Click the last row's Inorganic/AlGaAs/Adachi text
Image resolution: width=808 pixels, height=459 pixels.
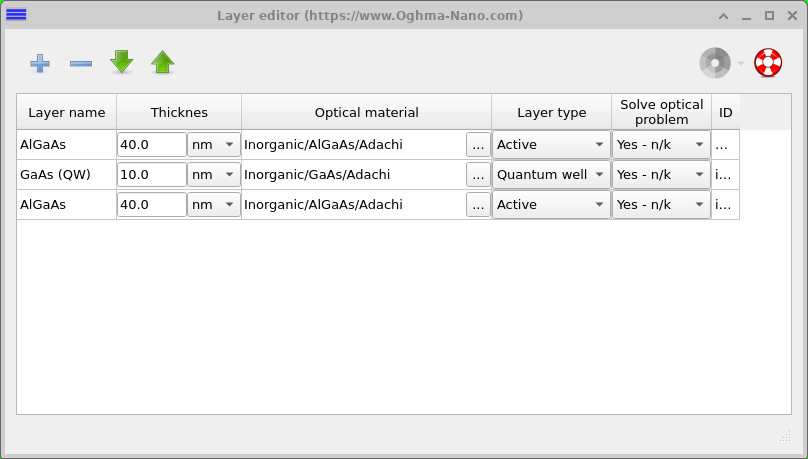point(323,205)
